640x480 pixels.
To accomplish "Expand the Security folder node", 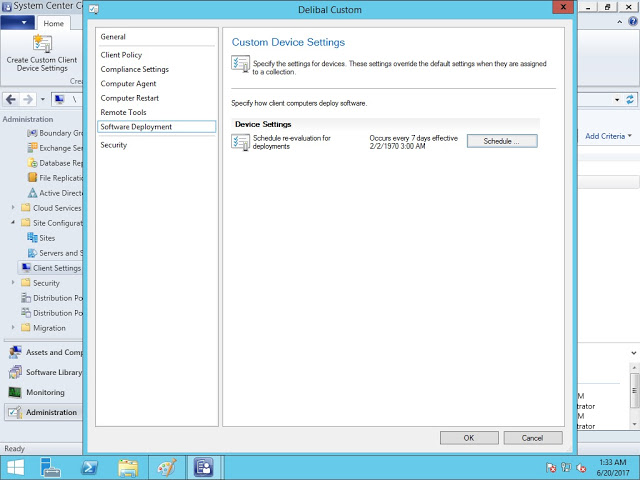I will pyautogui.click(x=13, y=283).
